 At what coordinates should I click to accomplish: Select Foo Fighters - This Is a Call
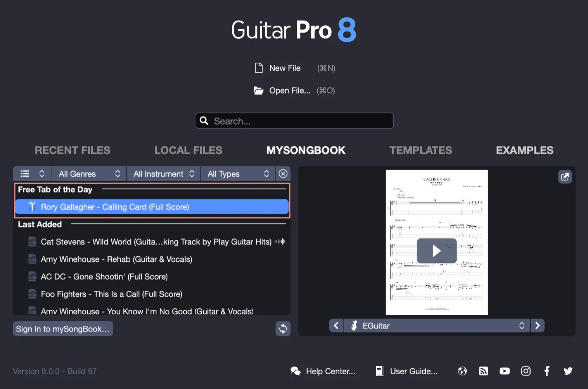coord(152,294)
